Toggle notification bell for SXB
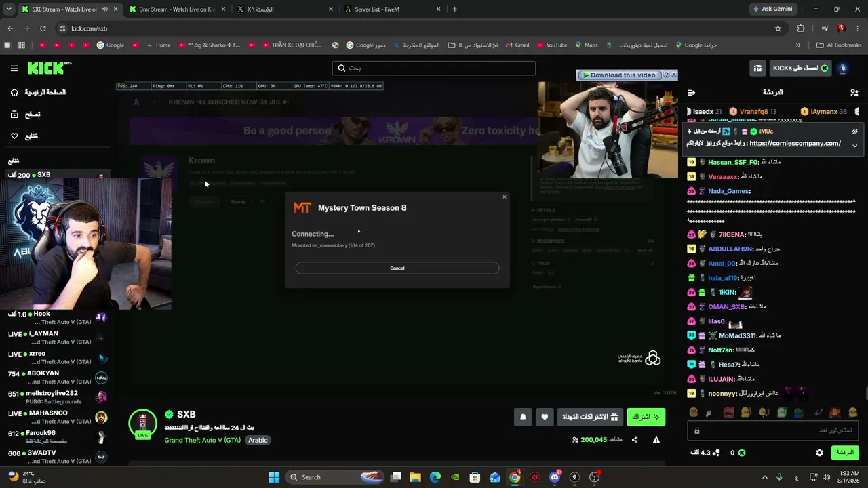The height and width of the screenshot is (488, 868). 523,418
